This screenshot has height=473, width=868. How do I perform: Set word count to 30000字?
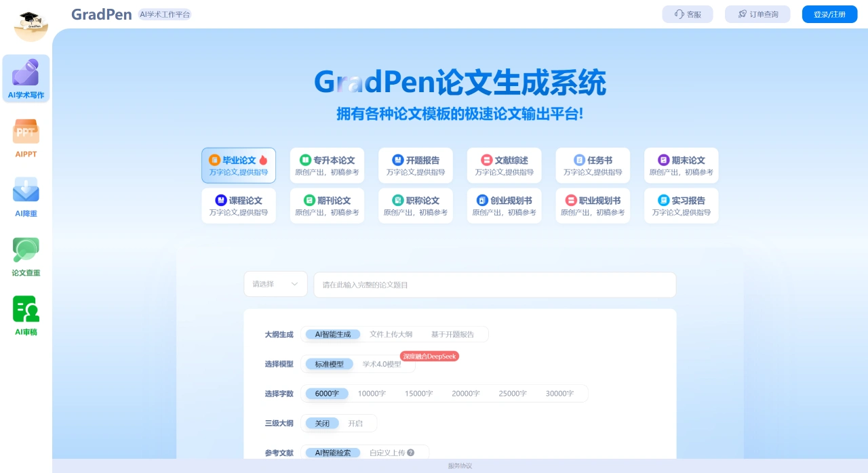click(559, 393)
